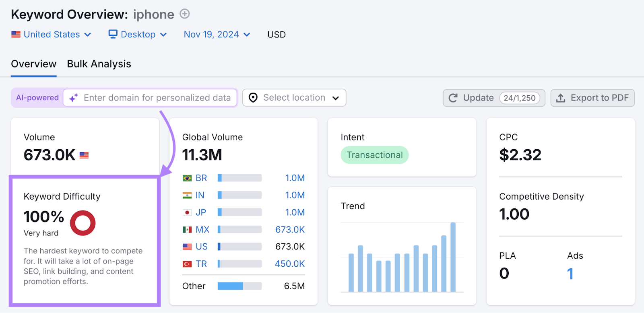Switch to the Bulk Analysis tab

point(99,64)
